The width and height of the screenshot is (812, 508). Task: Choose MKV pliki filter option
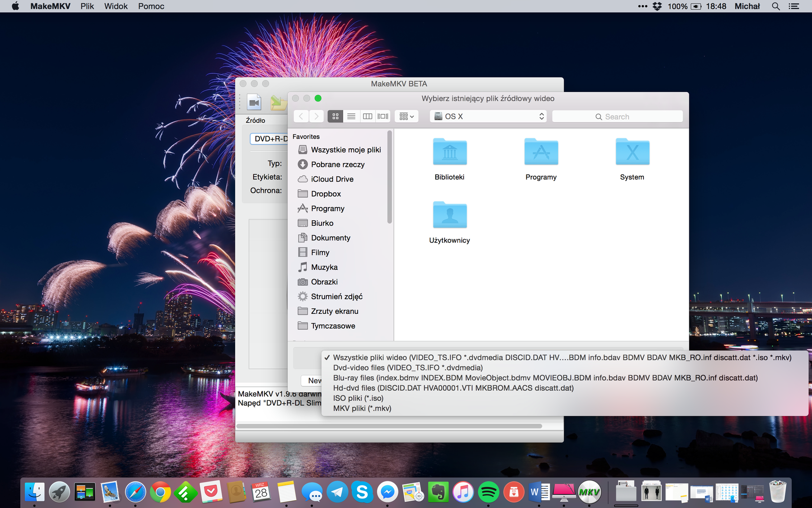tap(565, 408)
